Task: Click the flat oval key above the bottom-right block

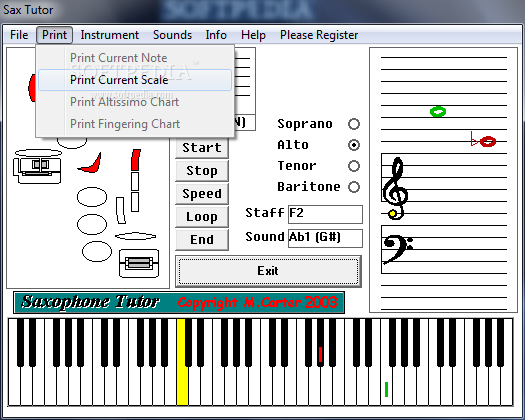Action: point(136,236)
